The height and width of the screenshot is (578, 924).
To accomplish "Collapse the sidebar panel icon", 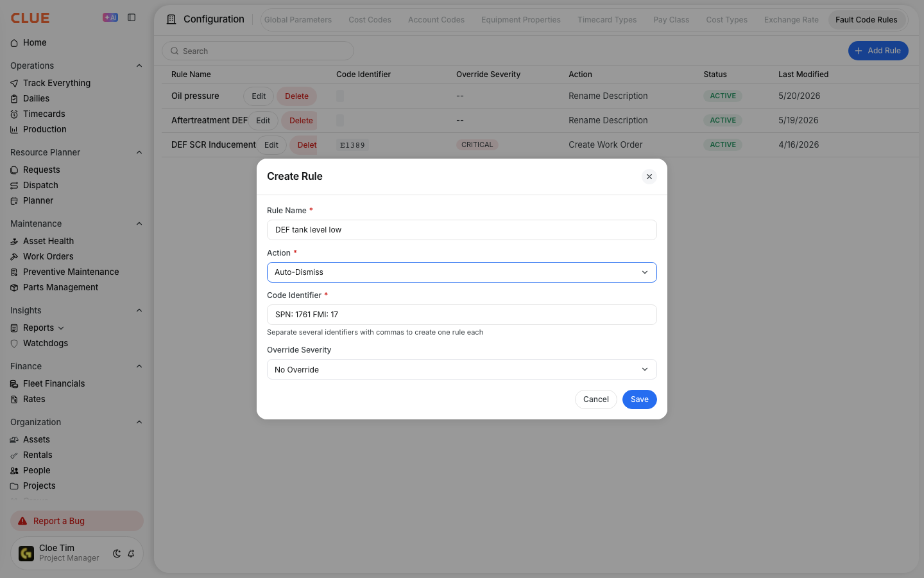I will pos(132,17).
